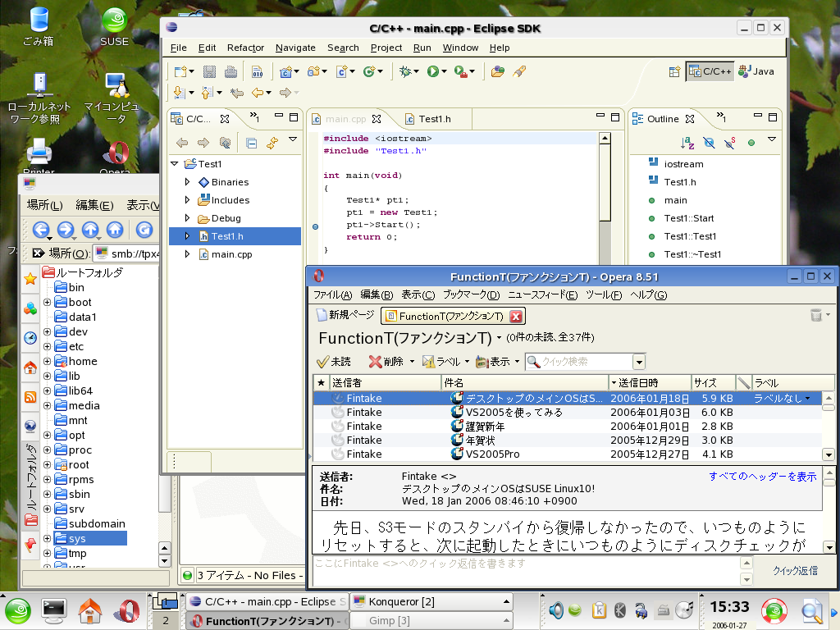Click the Collapse All icon in C/C++ Projects
The width and height of the screenshot is (840, 630).
pyautogui.click(x=251, y=143)
